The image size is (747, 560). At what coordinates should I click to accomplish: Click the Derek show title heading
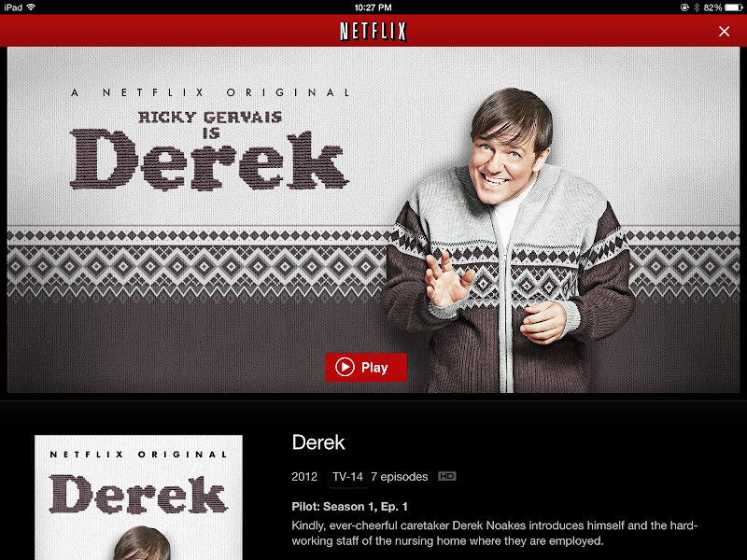[x=318, y=442]
